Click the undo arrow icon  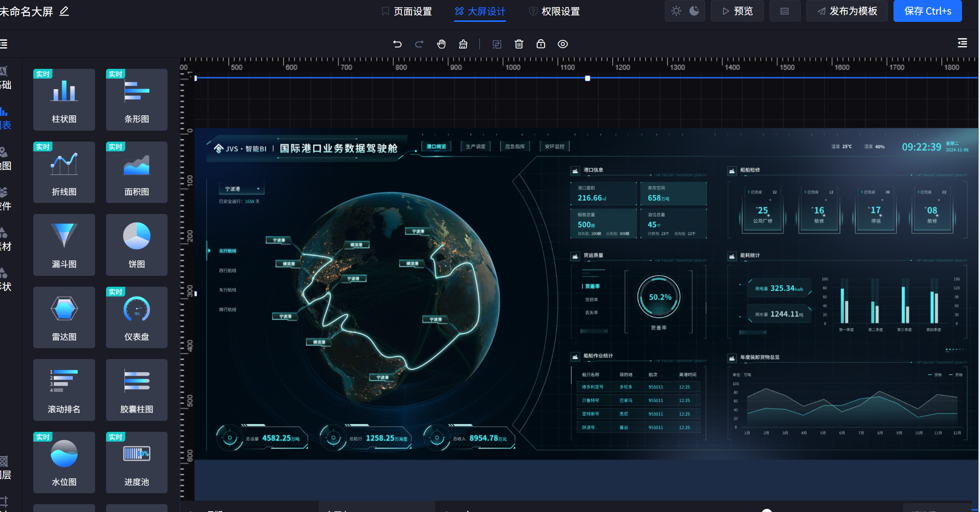point(397,44)
